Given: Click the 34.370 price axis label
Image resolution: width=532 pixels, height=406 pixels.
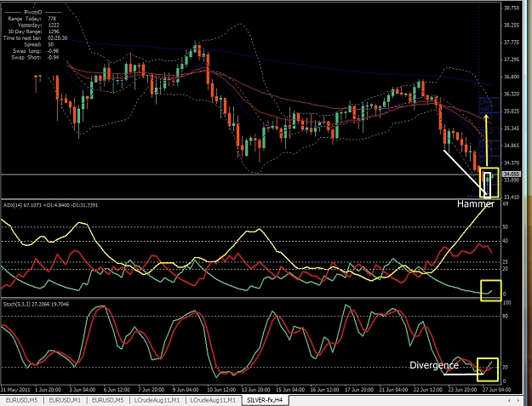Looking at the screenshot, I should (512, 163).
